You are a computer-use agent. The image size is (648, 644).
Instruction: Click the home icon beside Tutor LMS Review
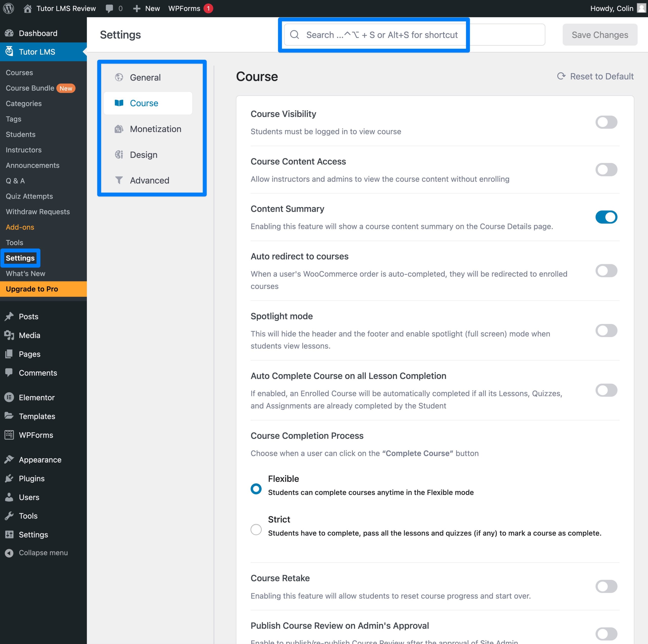[28, 8]
